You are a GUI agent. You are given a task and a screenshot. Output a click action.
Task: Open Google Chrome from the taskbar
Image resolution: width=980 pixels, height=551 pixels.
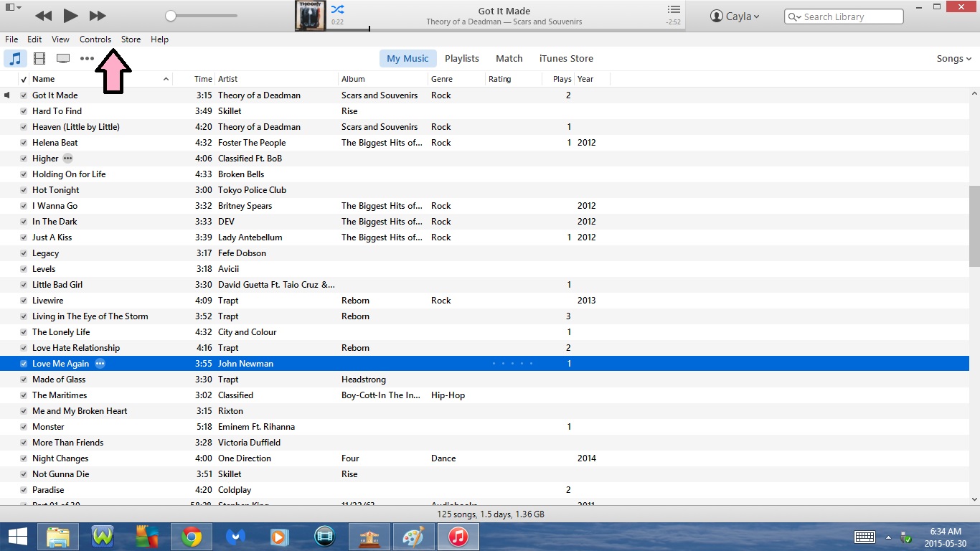click(x=192, y=537)
